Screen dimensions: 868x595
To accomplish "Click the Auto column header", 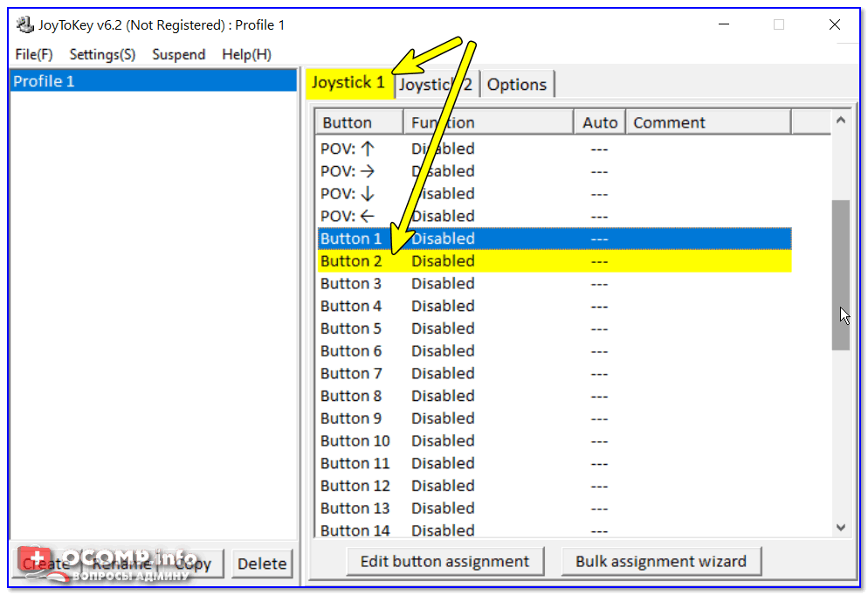I will (x=599, y=122).
